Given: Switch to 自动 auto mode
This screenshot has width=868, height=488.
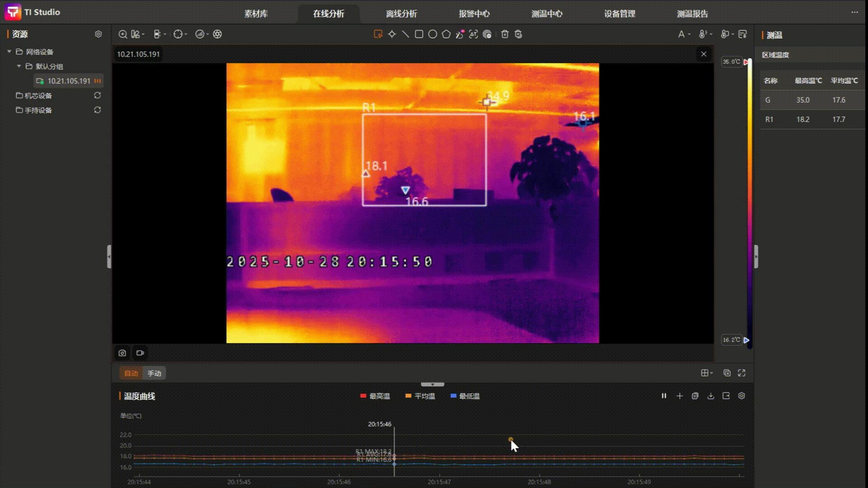Looking at the screenshot, I should pyautogui.click(x=131, y=373).
